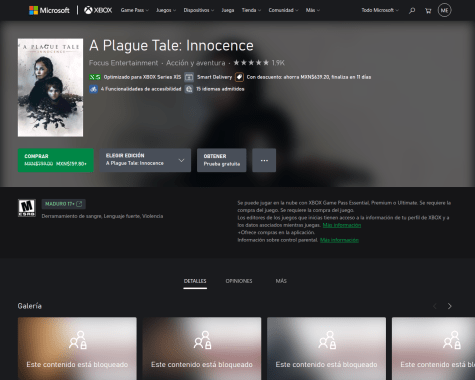Viewport: 475px width, 380px height.
Task: Expand the Juegos menu
Action: point(166,10)
